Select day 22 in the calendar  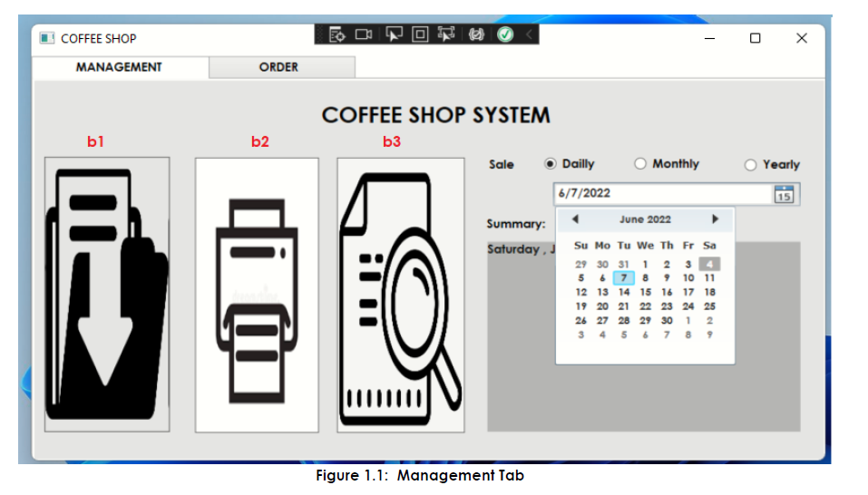646,306
